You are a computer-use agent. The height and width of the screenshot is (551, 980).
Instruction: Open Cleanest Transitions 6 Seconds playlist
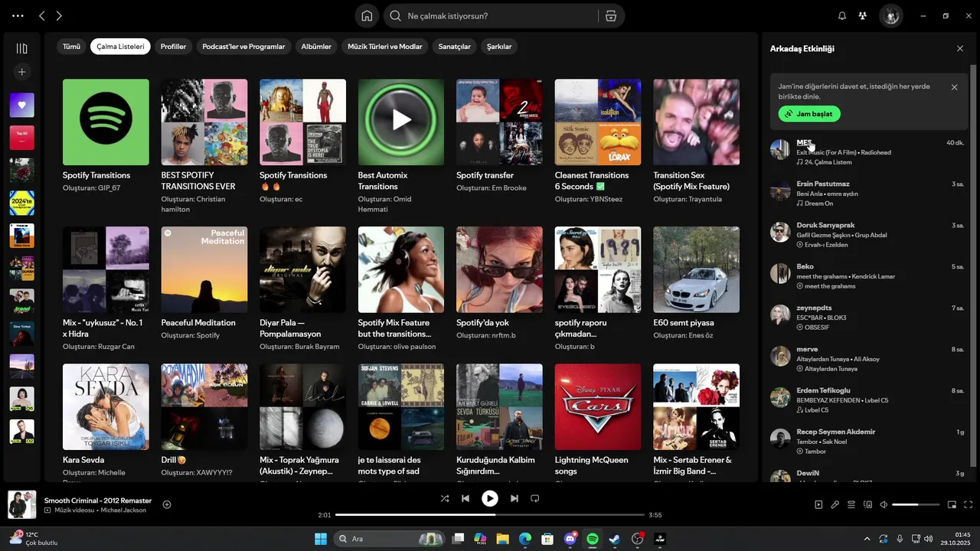tap(598, 122)
